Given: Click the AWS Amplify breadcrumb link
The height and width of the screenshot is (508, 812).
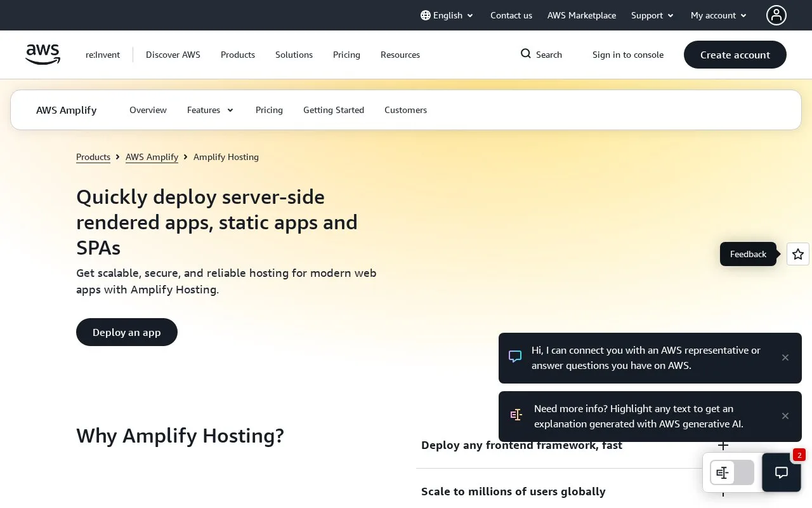Looking at the screenshot, I should click(x=152, y=157).
